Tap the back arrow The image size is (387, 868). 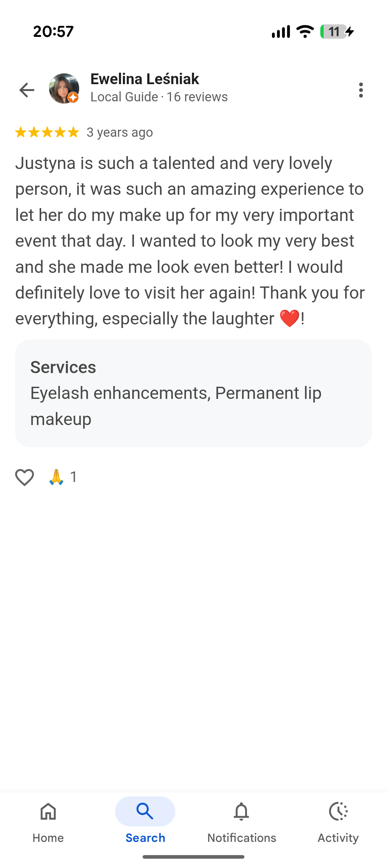coord(27,90)
